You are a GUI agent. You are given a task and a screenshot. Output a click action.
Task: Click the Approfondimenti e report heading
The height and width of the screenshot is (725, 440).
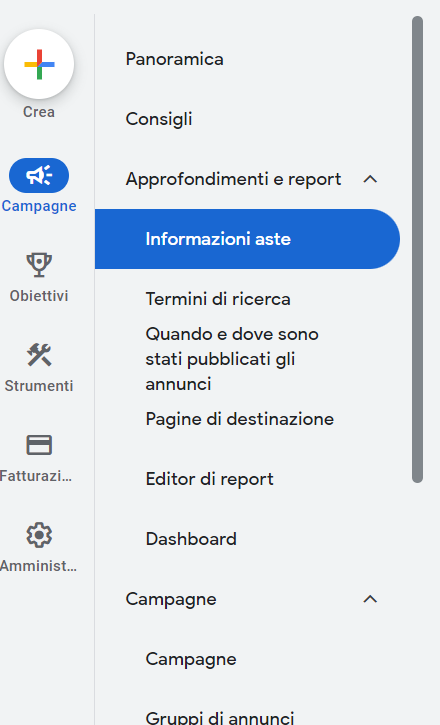click(233, 179)
